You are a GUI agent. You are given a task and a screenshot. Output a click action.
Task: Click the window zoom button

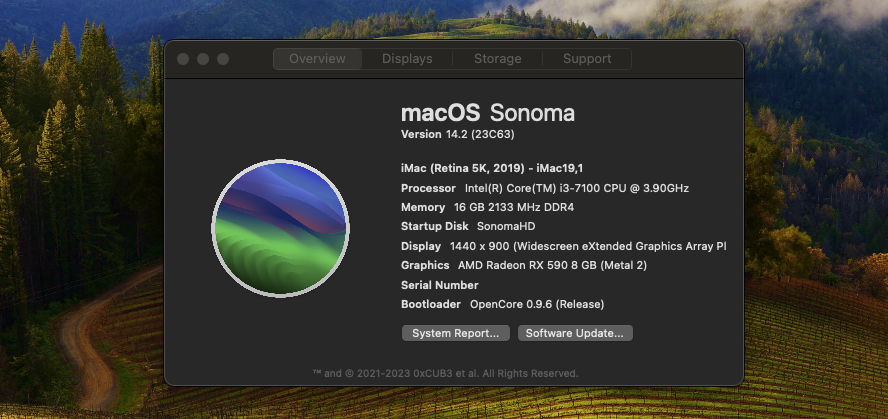point(223,59)
